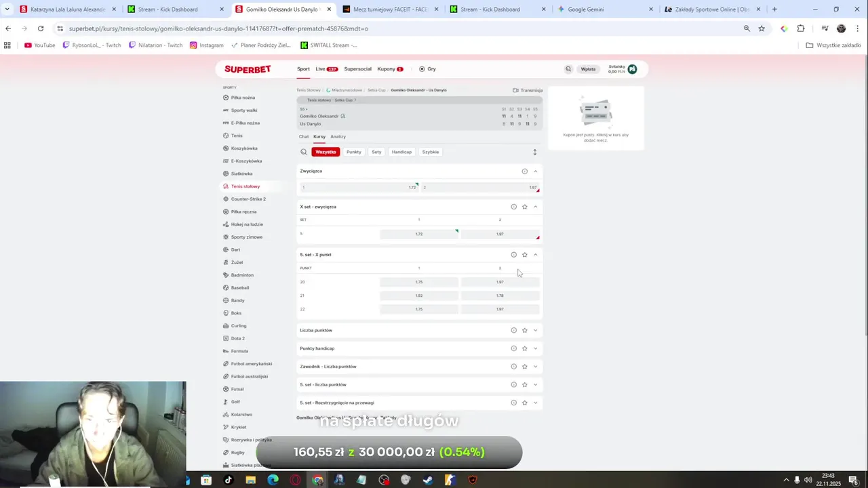
Task: Open Setka Cup breadcrumb link
Action: [x=376, y=90]
